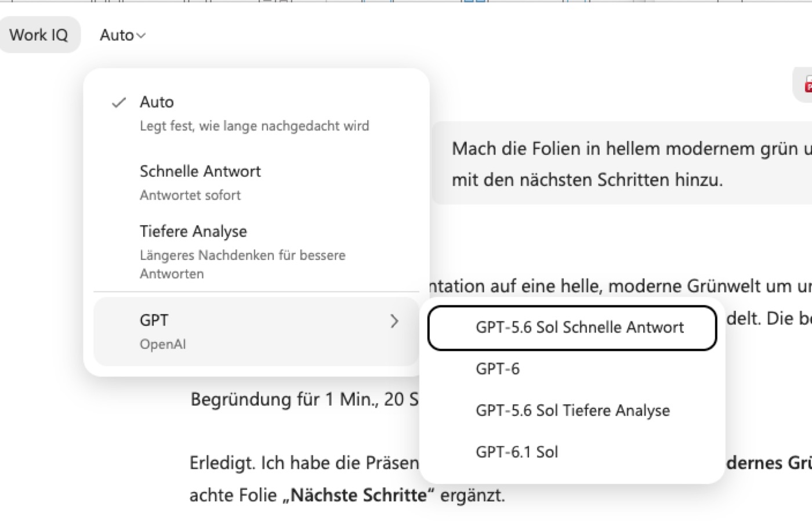The width and height of the screenshot is (812, 521).
Task: Choose Tiefere Analyse mode
Action: click(x=256, y=252)
